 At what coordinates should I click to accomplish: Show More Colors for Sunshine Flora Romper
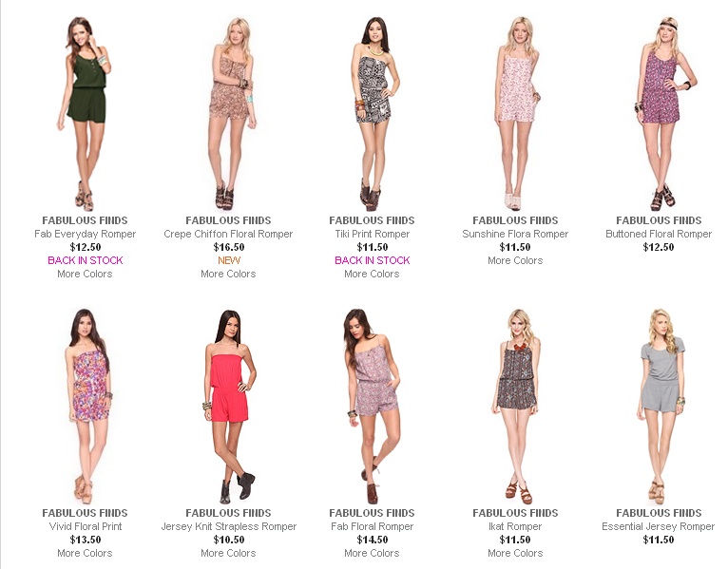point(515,260)
